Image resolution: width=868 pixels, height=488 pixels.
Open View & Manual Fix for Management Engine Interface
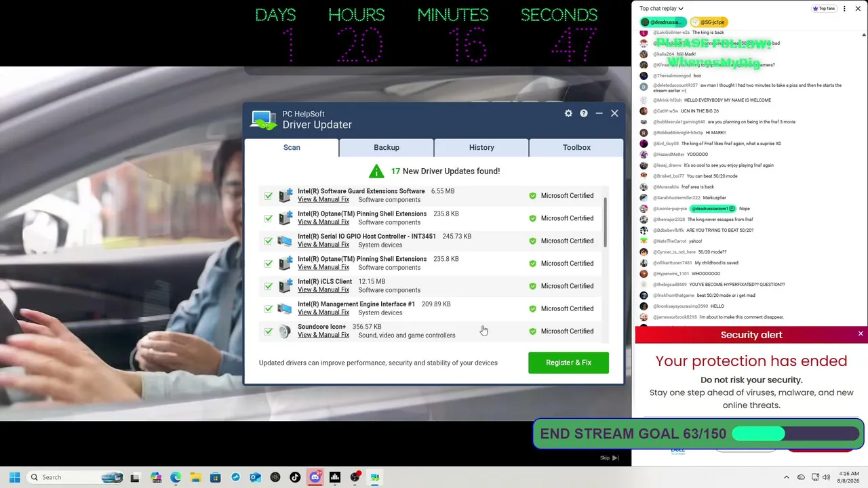323,312
